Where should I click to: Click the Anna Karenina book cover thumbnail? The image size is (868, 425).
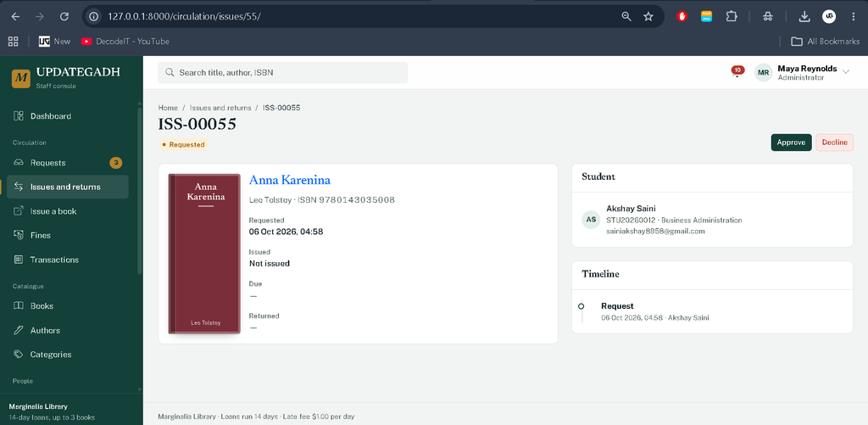click(x=204, y=254)
